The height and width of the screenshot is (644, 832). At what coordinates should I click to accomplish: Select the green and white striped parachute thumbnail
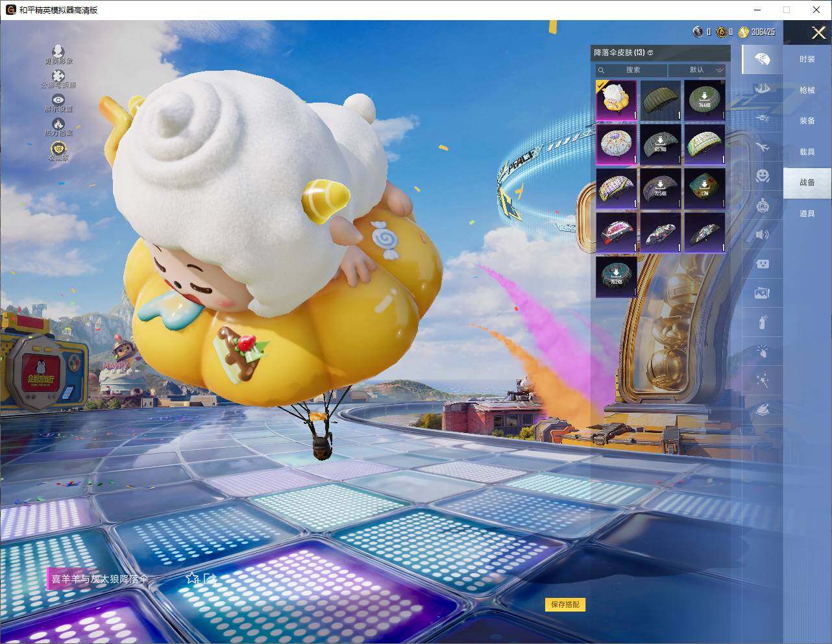tap(705, 144)
